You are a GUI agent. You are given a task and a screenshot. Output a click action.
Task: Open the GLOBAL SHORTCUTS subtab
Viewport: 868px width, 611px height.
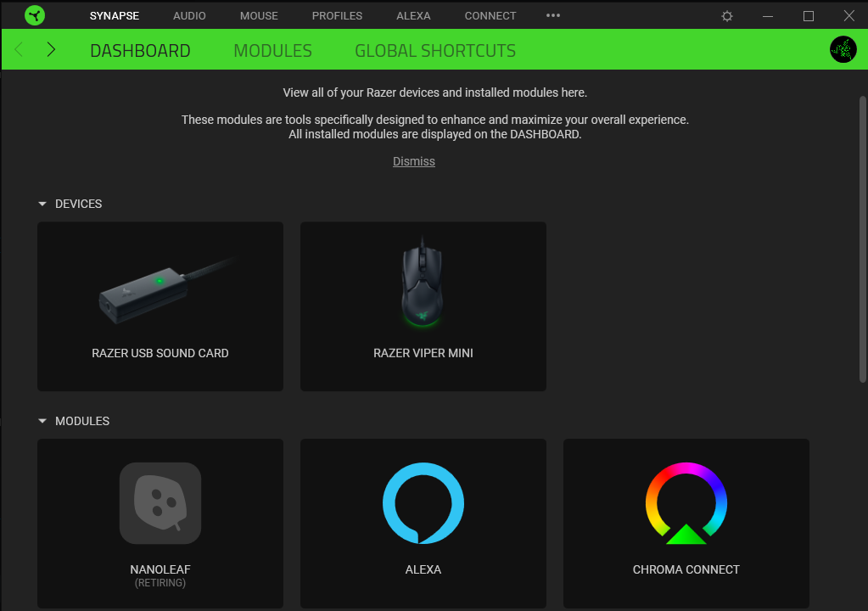pos(435,50)
